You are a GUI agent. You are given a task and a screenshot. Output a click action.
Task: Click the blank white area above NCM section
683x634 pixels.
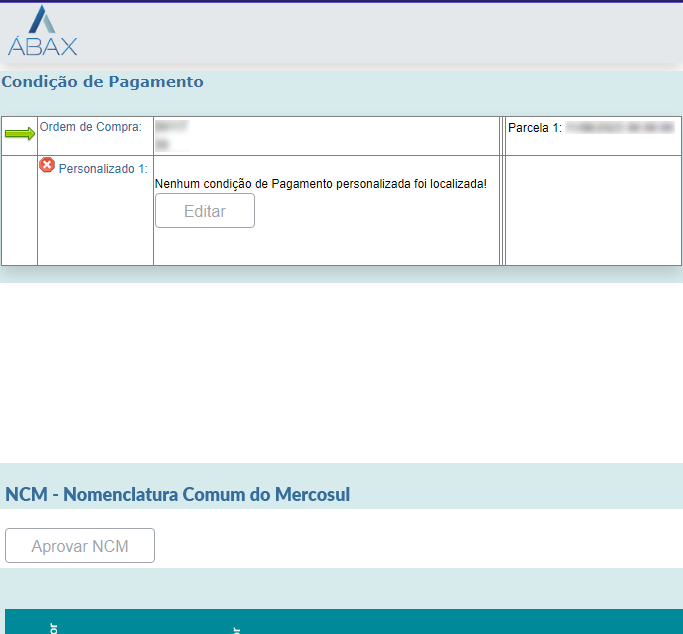[341, 372]
